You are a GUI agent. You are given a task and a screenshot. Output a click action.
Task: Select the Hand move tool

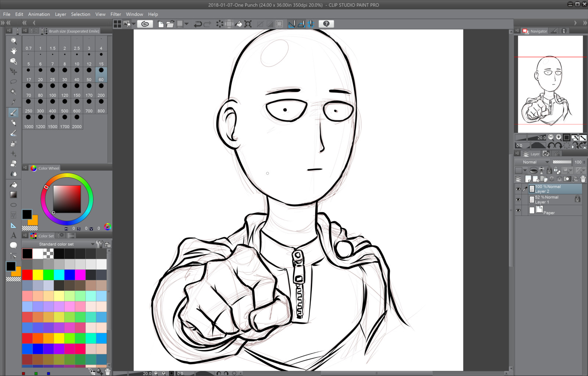coord(14,51)
